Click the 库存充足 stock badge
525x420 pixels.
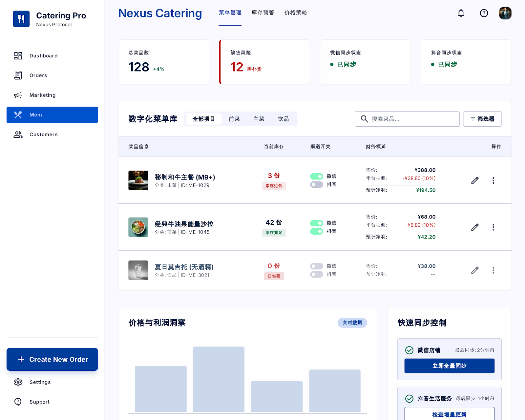coord(274,233)
